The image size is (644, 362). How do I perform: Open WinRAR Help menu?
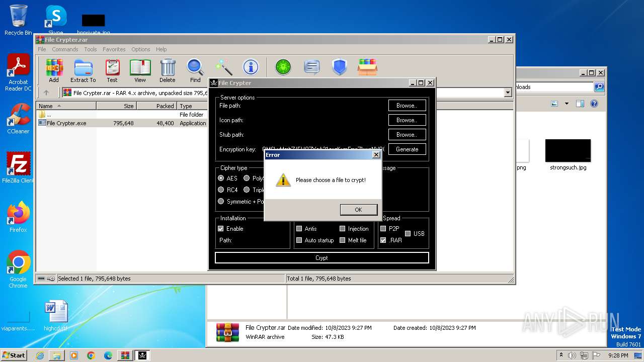(161, 49)
